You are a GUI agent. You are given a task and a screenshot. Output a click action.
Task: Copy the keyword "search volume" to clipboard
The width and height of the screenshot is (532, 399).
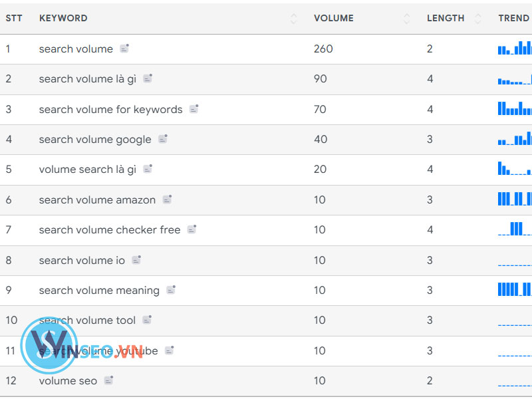(123, 49)
